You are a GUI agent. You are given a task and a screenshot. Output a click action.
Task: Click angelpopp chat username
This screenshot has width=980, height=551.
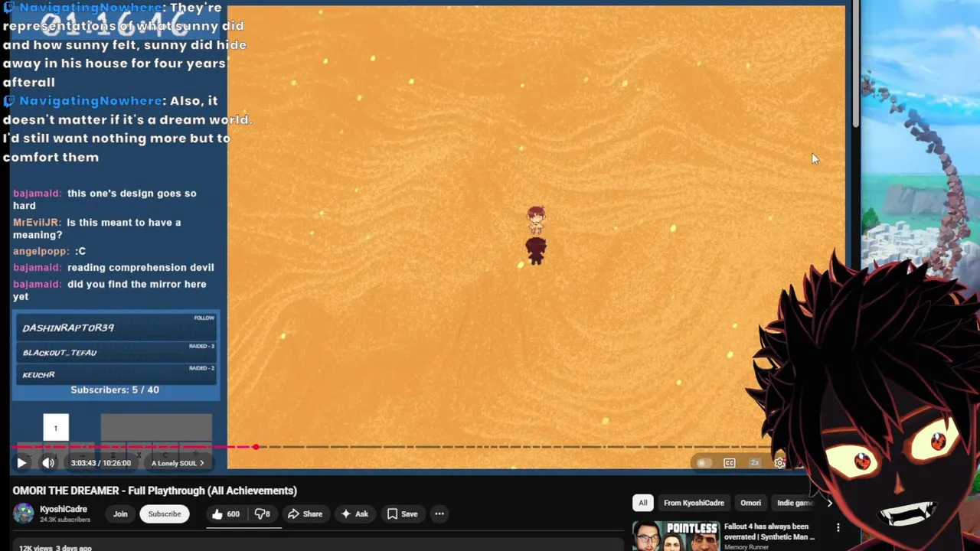click(41, 251)
